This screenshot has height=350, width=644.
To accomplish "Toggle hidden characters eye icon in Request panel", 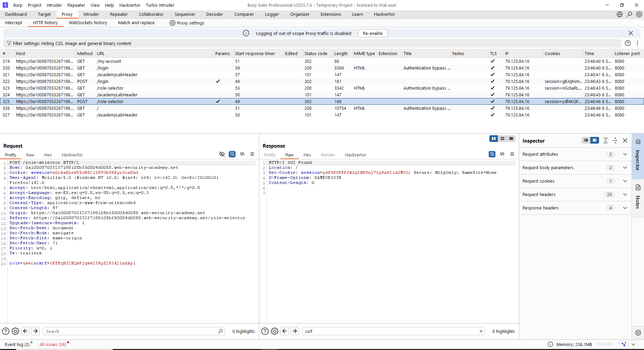I will (222, 154).
